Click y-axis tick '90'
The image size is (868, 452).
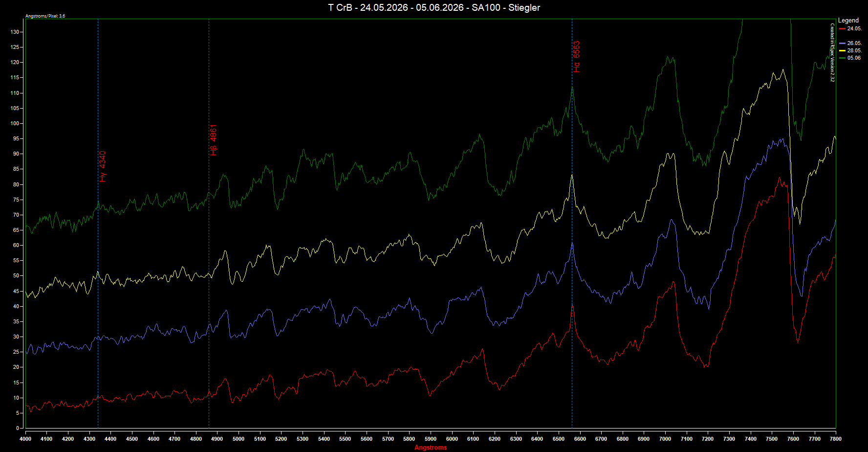[16, 154]
